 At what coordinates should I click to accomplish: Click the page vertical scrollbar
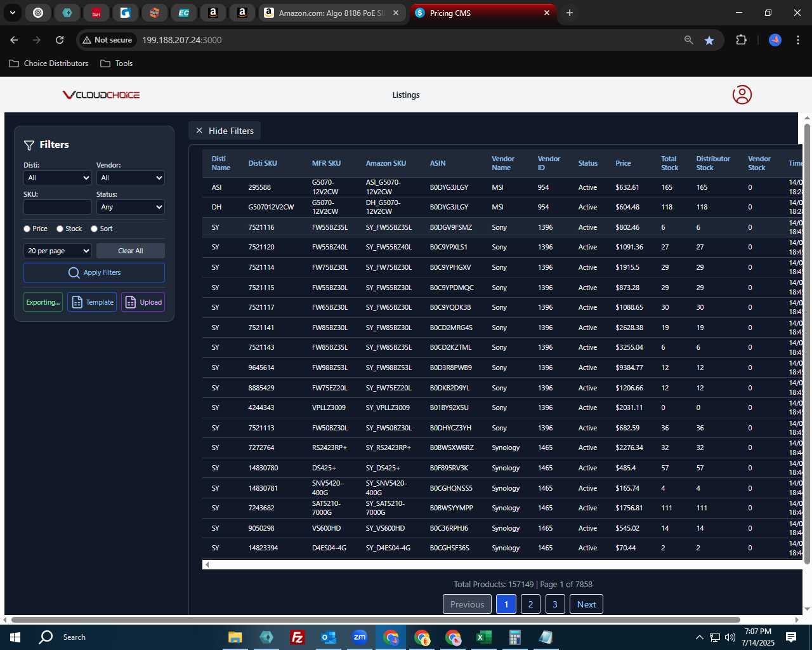[x=807, y=343]
